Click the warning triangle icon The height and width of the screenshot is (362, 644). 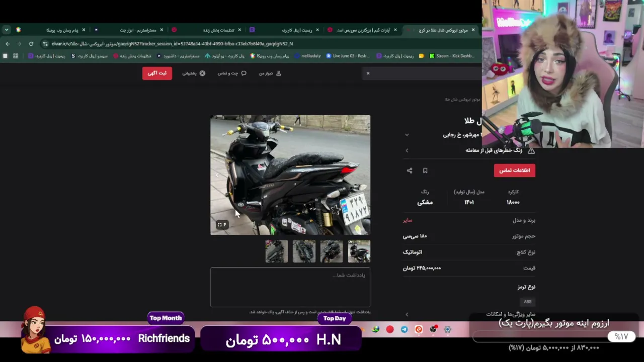(x=531, y=150)
